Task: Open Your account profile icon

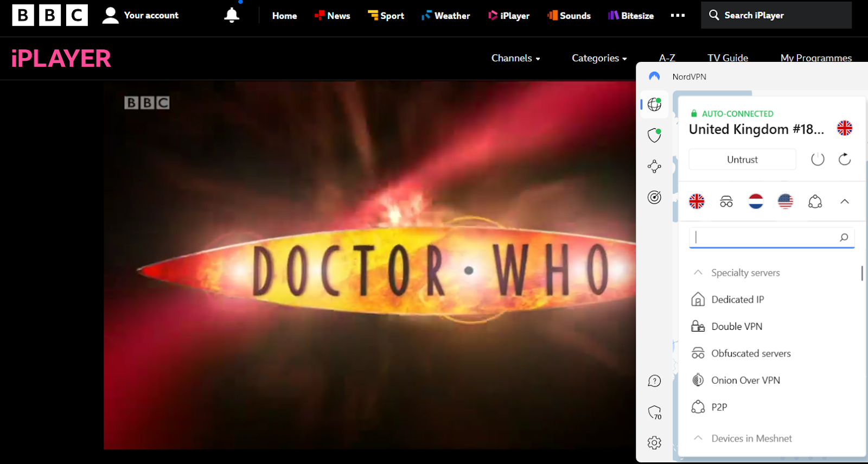Action: point(110,15)
